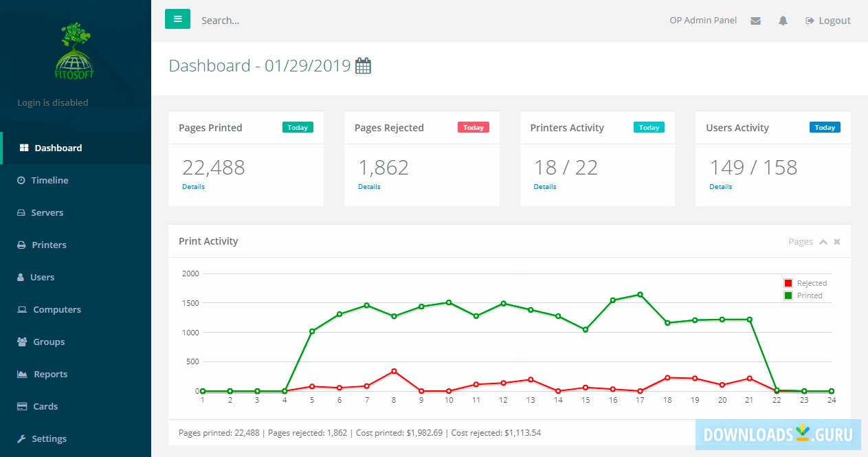Click the Dashboard - 01/29/2019 heading
The height and width of the screenshot is (457, 868).
click(x=260, y=66)
